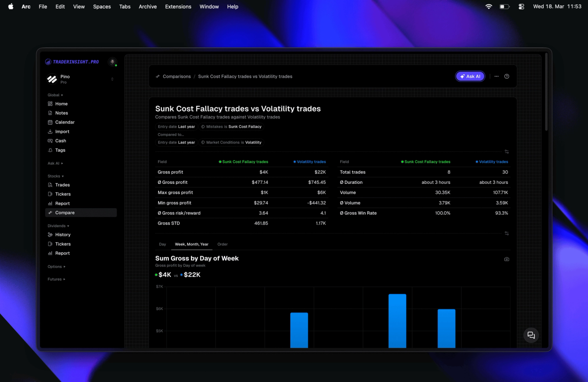Open the sliders settings icon above the Field tables
This screenshot has width=588, height=382.
pos(507,152)
